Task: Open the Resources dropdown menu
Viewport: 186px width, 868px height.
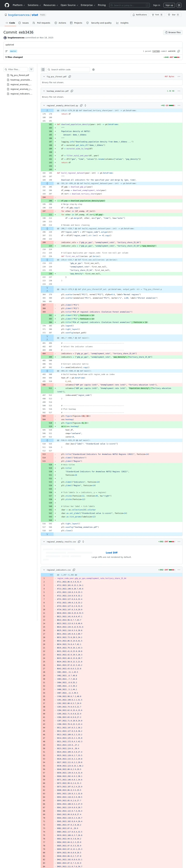Action: coord(51,5)
